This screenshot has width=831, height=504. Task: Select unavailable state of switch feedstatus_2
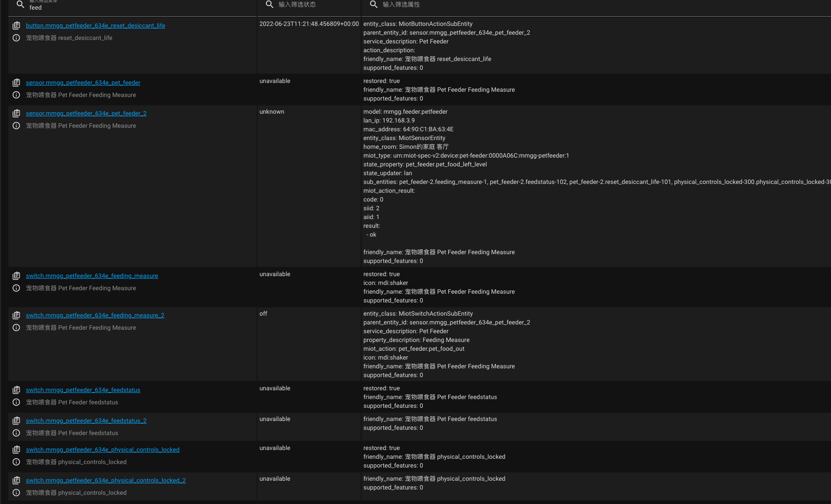(x=275, y=419)
